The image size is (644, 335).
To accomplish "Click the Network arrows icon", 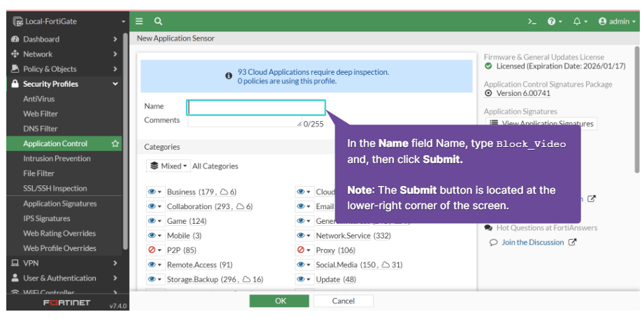I will 15,54.
